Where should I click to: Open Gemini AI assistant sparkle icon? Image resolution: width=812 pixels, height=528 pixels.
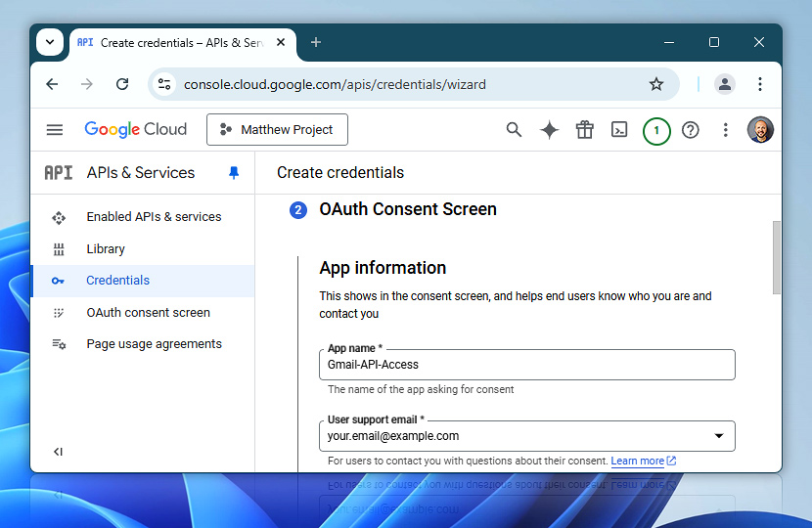pyautogui.click(x=549, y=130)
